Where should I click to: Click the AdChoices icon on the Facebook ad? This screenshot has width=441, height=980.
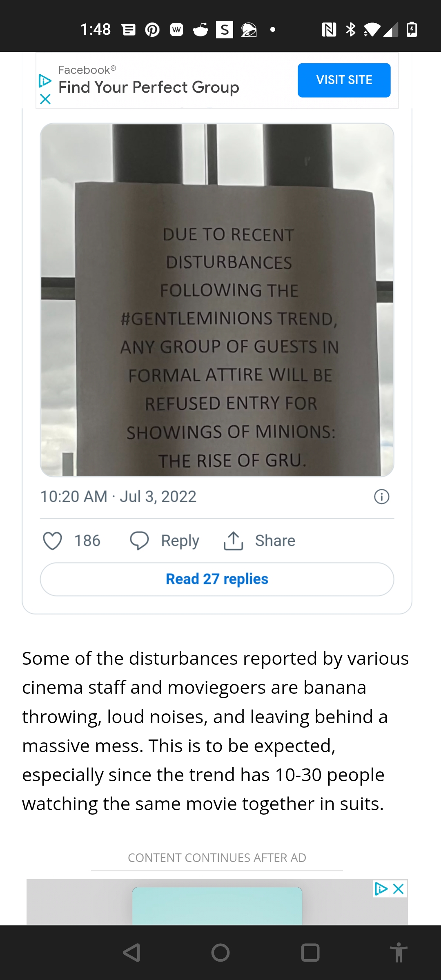pos(45,81)
